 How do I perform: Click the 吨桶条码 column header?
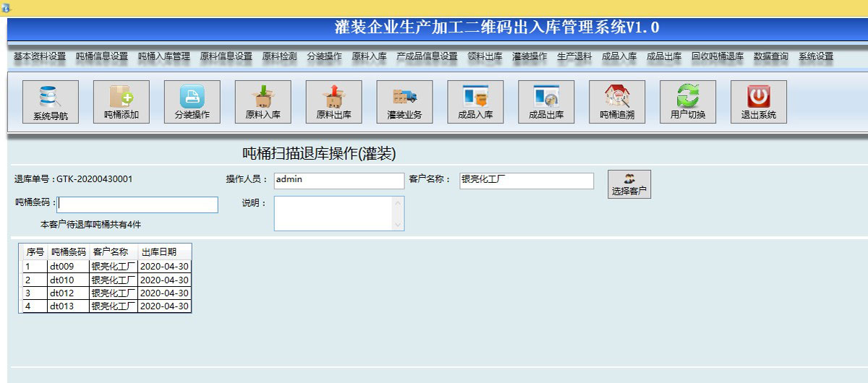coord(68,252)
